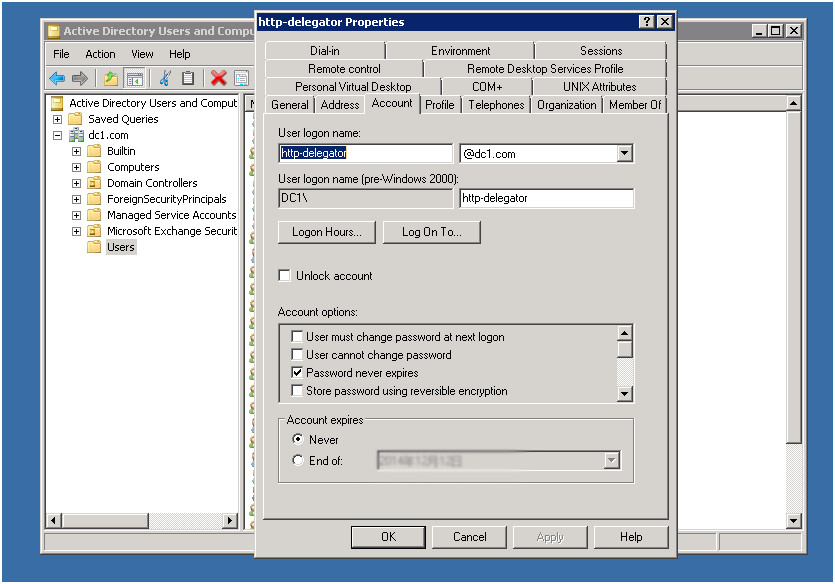Click the DC1 pre-Windows 2000 logon name field
This screenshot has height=584, width=835.
point(364,198)
